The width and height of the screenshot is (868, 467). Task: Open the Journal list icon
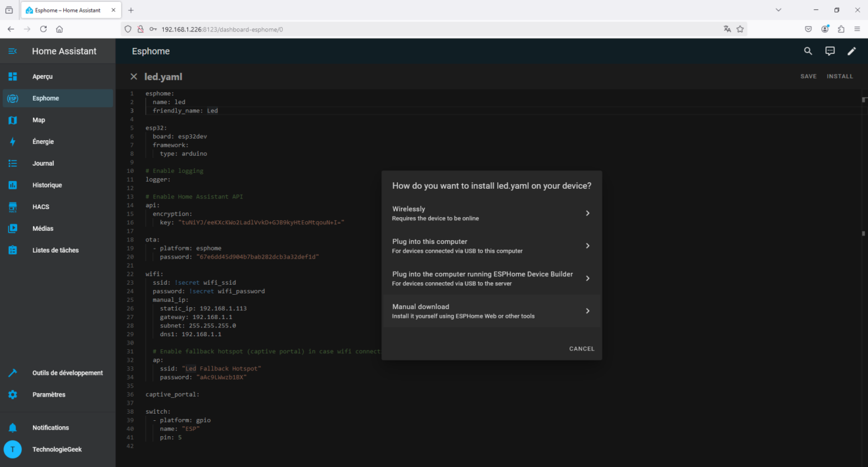tap(12, 162)
